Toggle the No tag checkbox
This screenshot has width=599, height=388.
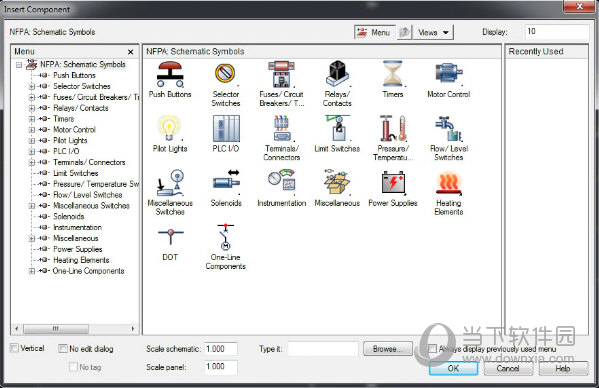pyautogui.click(x=73, y=367)
